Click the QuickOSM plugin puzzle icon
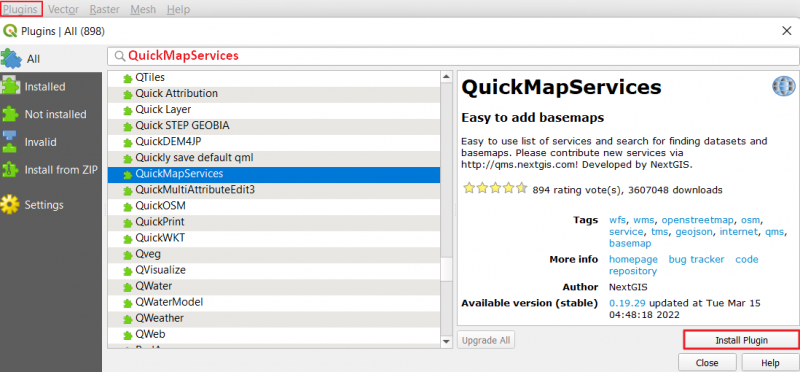800x372 pixels. click(128, 206)
